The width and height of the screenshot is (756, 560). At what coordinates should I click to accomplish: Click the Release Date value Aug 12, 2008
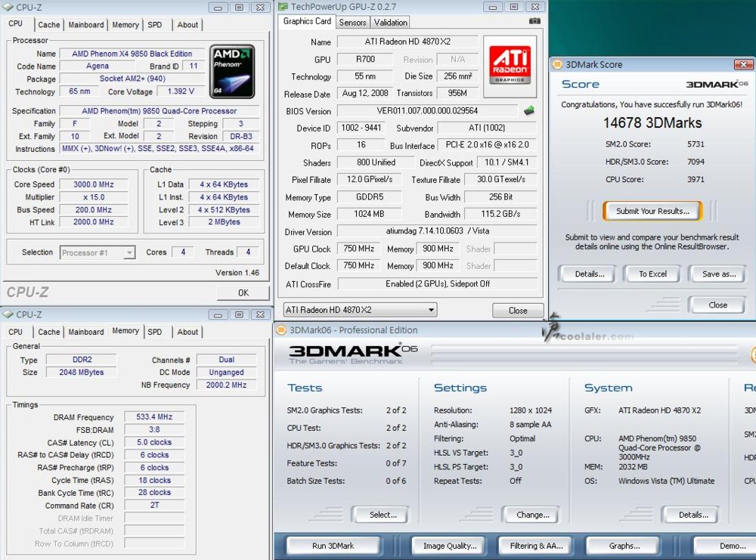[x=365, y=94]
